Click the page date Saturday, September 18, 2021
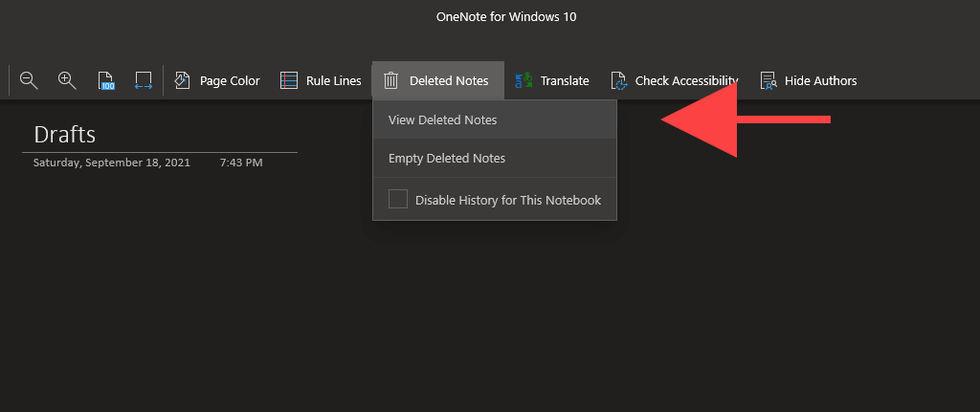Screen dimensions: 980x412 [x=112, y=163]
